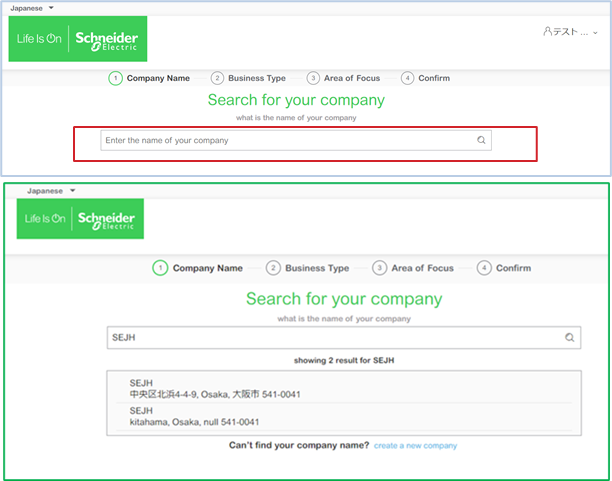Choose SEJH result with address 中央区北浜4-4-9
Image resolution: width=612 pixels, height=481 pixels.
(344, 389)
